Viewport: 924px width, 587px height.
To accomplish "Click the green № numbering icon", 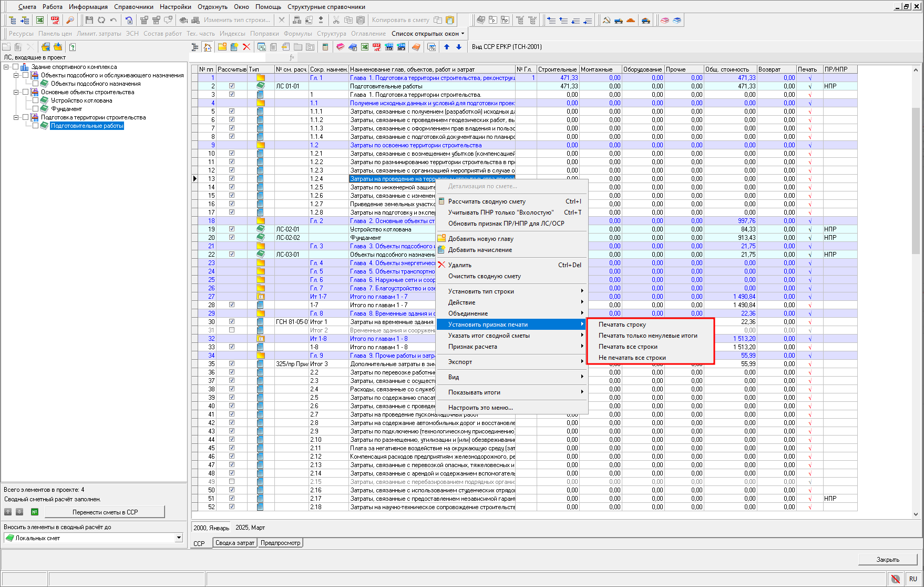I will tap(35, 512).
